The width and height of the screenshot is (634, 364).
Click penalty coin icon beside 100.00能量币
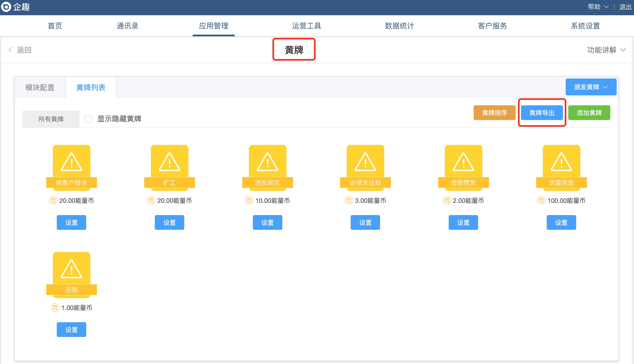point(541,201)
